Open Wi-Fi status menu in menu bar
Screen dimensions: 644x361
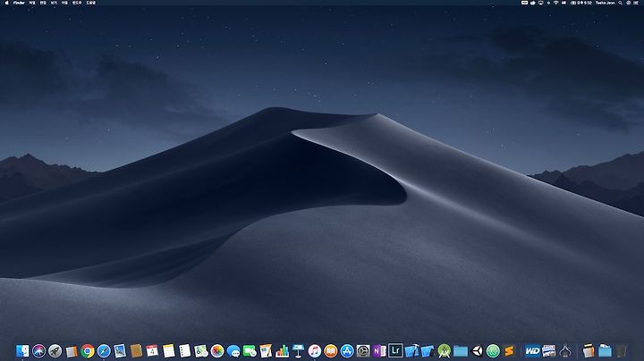pos(555,3)
